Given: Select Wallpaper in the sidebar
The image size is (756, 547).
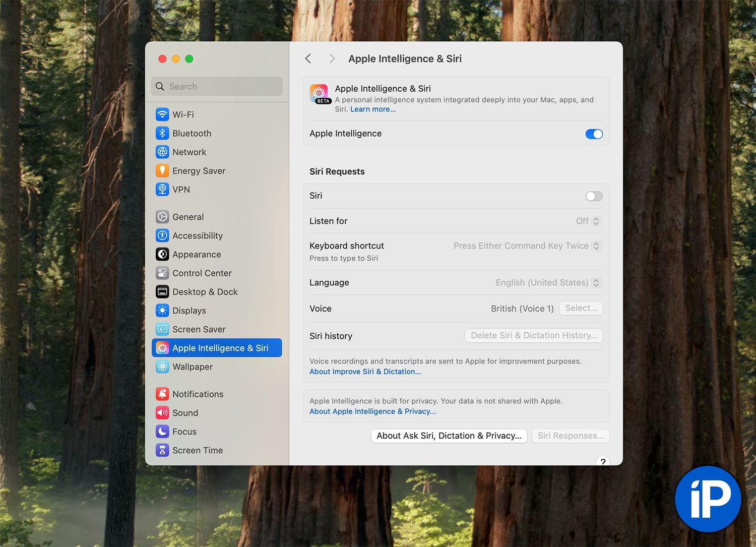Looking at the screenshot, I should click(x=192, y=367).
